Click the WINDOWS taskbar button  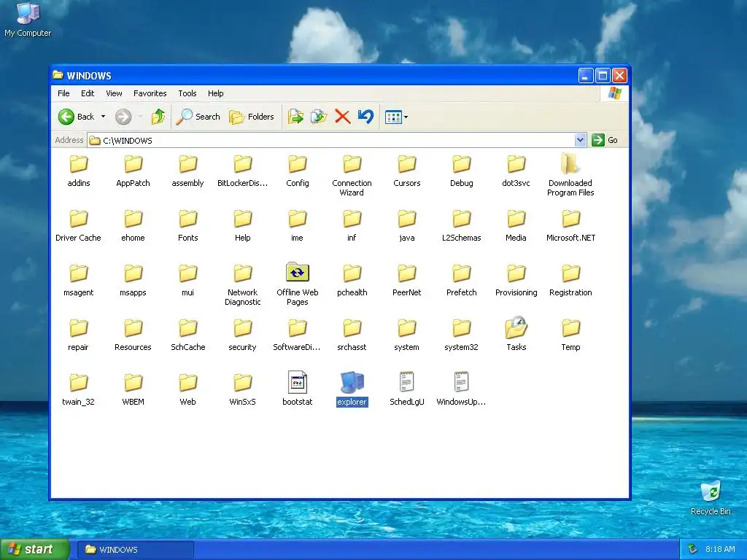[x=135, y=550]
